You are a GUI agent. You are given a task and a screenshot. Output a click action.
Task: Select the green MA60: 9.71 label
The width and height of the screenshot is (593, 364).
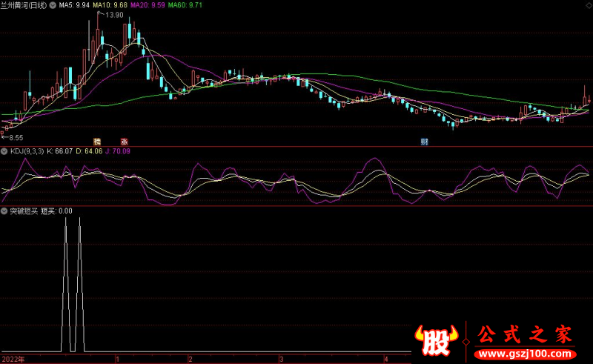click(x=184, y=4)
